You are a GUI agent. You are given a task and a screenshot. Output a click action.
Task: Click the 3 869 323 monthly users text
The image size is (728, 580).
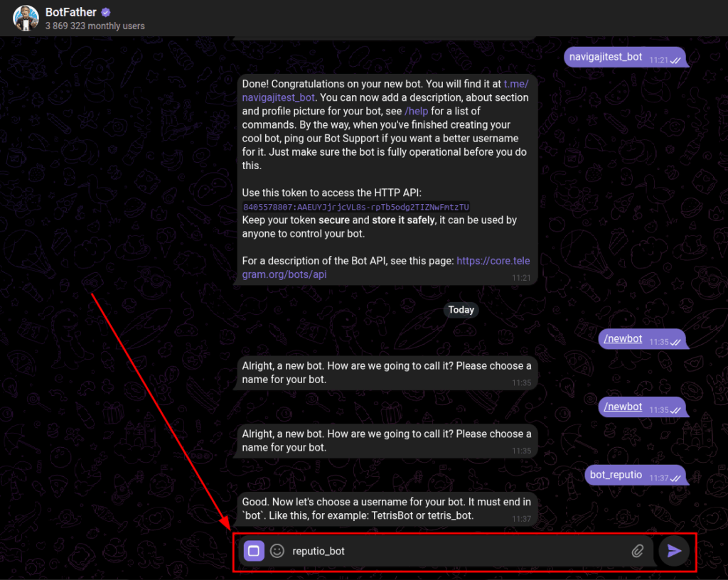tap(95, 26)
